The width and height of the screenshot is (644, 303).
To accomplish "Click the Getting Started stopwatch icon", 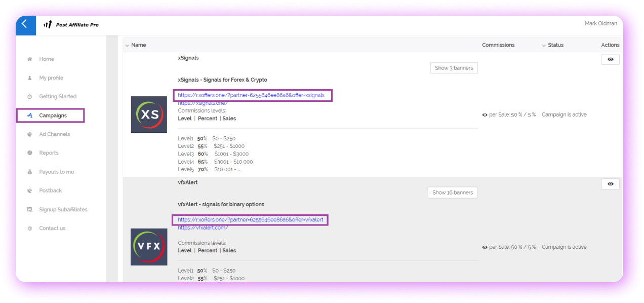I will (x=30, y=97).
